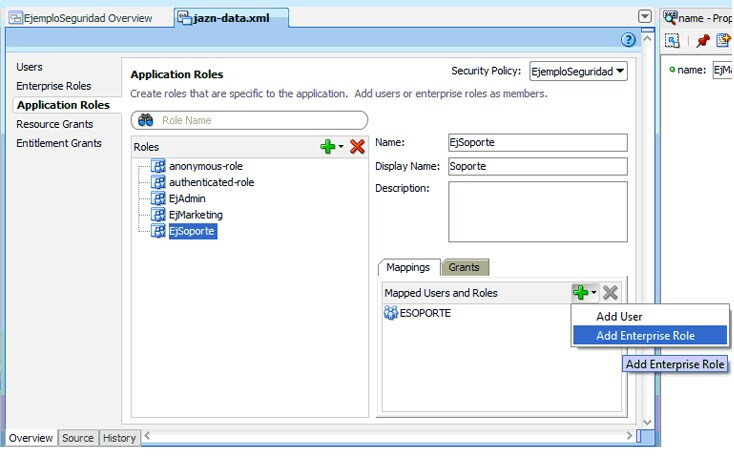Click the green plus to add a role
The height and width of the screenshot is (458, 734).
pos(328,147)
